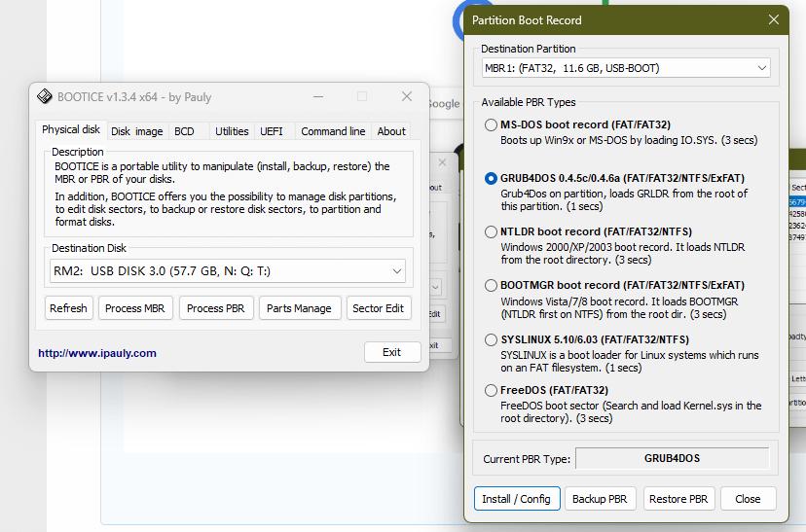
Task: Select NTLDR boot record option
Action: click(492, 232)
